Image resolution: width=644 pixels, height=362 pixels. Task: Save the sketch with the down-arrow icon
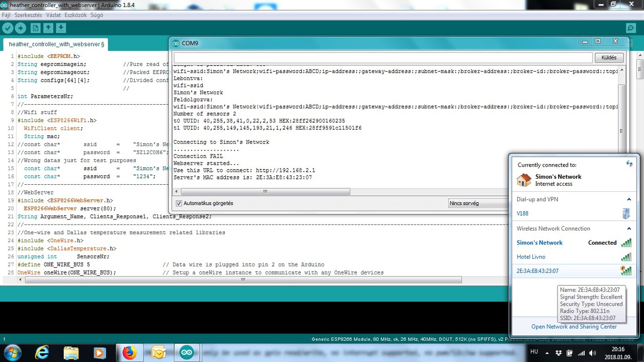[x=61, y=28]
